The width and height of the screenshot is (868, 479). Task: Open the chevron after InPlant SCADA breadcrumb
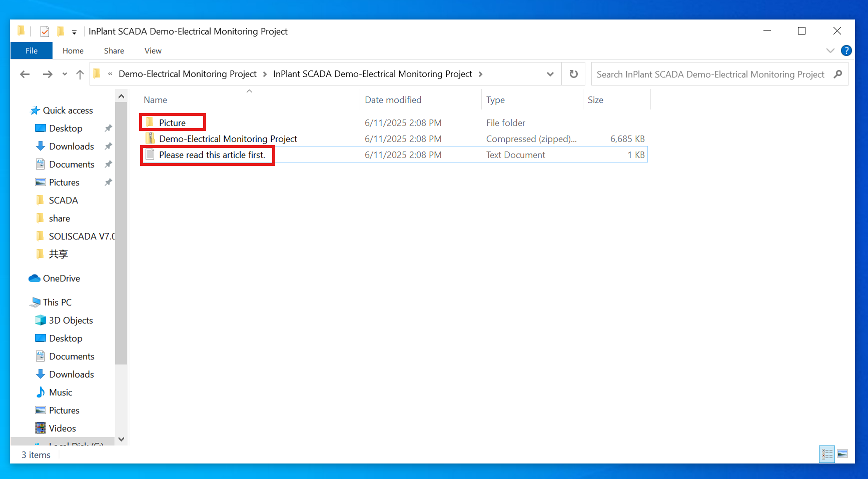480,74
